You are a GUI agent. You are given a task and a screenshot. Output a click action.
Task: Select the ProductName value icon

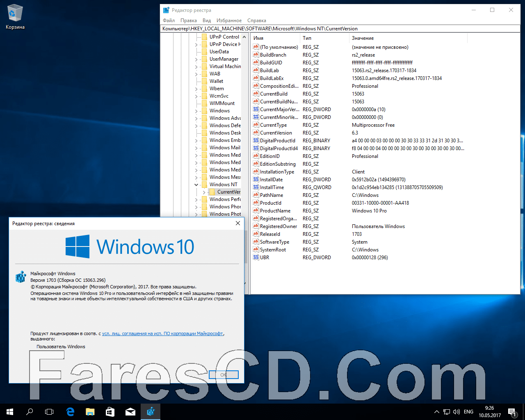coord(256,210)
